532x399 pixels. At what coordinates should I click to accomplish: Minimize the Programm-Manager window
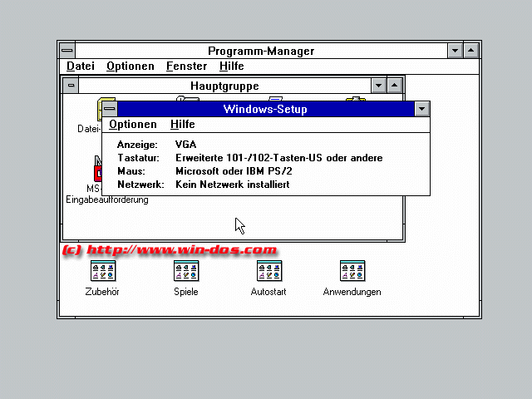tap(455, 51)
